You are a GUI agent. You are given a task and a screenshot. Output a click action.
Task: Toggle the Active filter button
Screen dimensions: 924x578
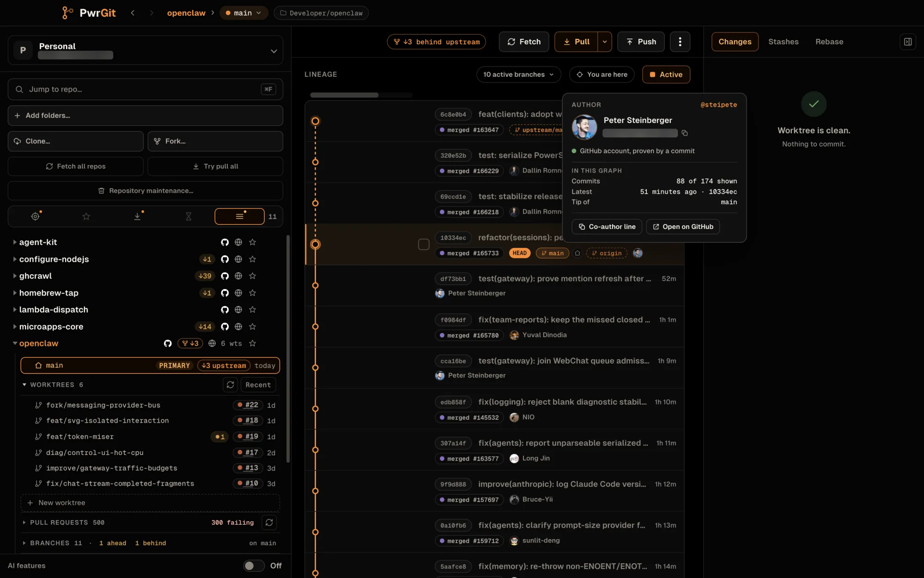click(666, 74)
